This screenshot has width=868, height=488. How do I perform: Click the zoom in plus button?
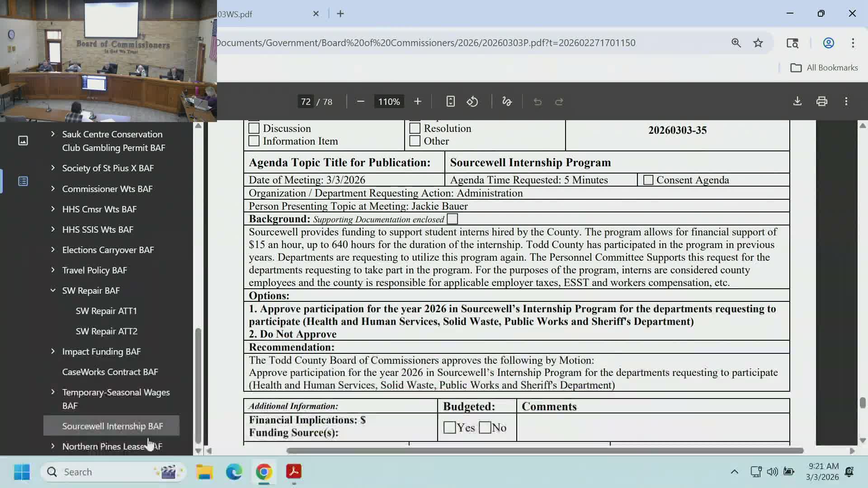pos(417,102)
